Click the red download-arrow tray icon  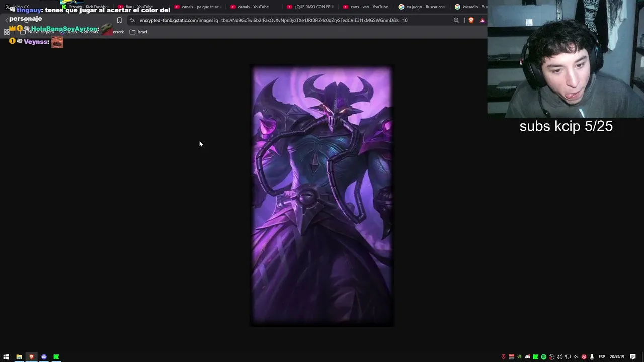[503, 357]
